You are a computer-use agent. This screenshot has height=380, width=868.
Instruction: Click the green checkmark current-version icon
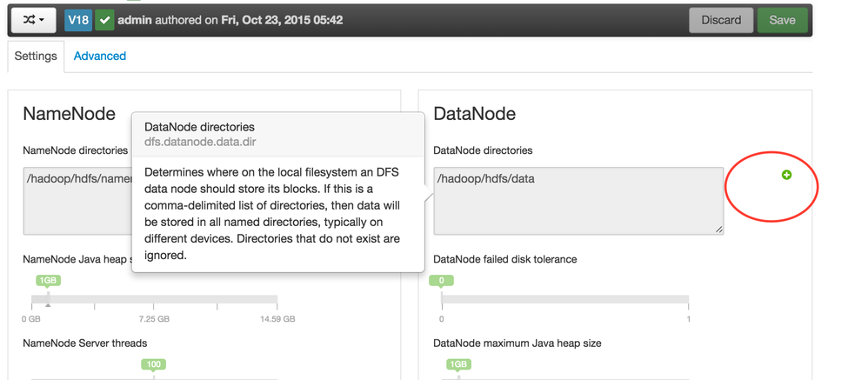[x=104, y=20]
